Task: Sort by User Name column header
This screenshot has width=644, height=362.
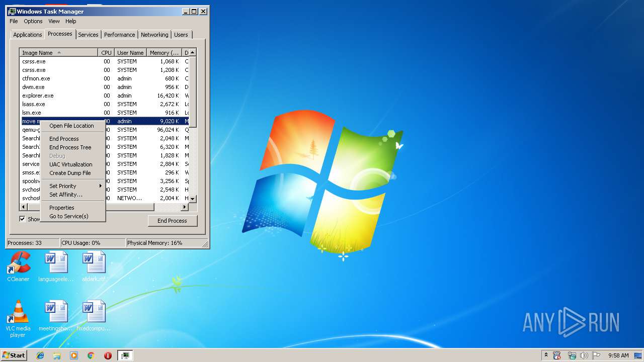Action: 130,52
